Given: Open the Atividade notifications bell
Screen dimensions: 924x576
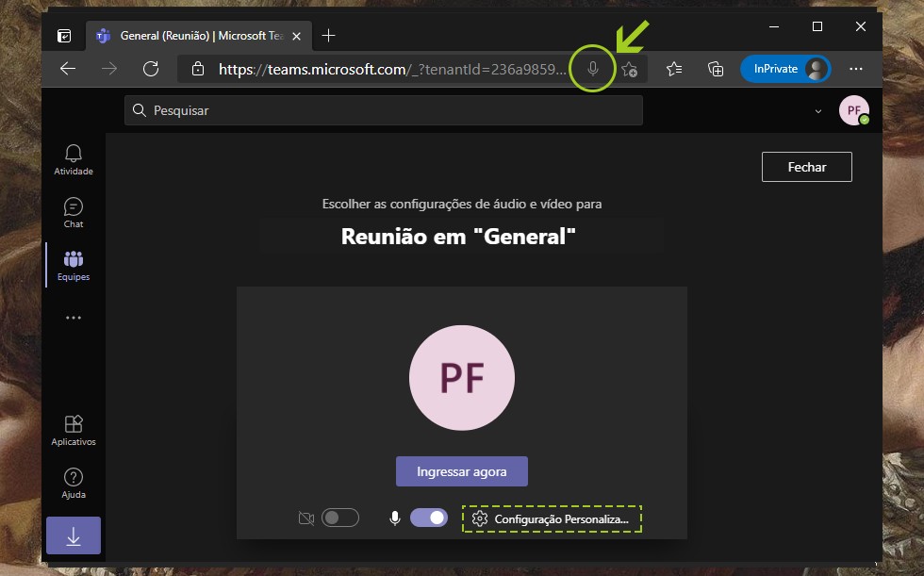Looking at the screenshot, I should 74,159.
